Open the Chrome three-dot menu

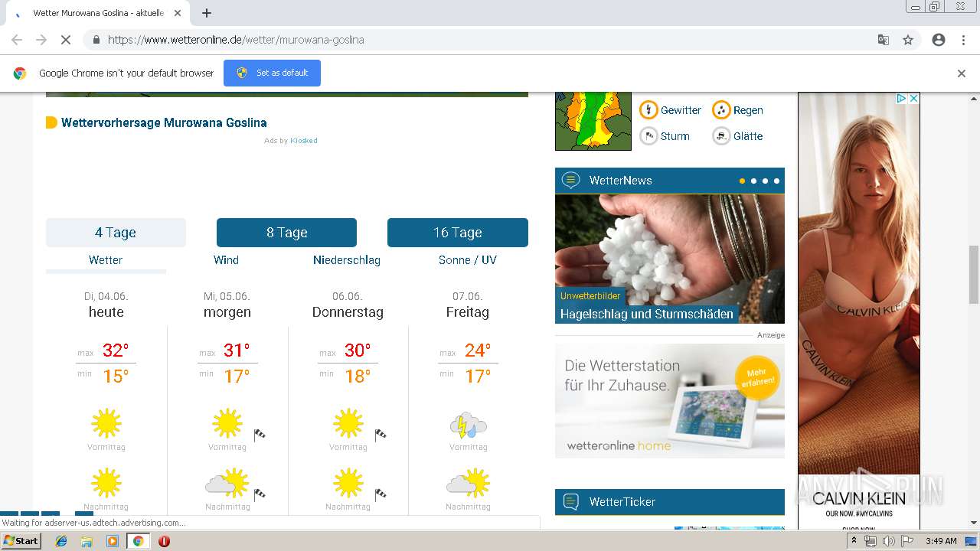pyautogui.click(x=963, y=40)
